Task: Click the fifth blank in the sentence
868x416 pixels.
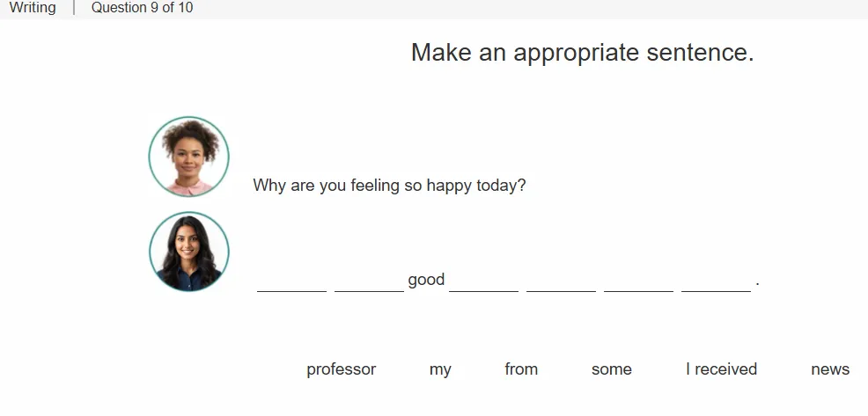Action: point(639,282)
